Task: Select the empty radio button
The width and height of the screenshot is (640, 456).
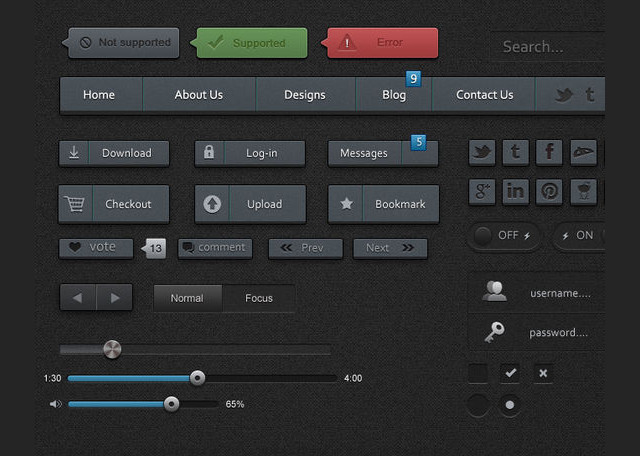Action: (478, 405)
